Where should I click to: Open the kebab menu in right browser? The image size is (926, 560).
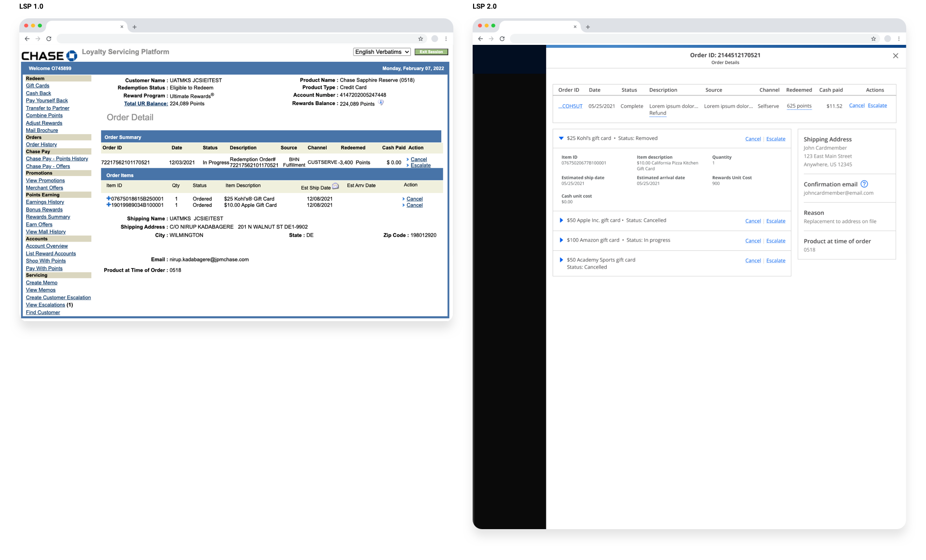(899, 39)
